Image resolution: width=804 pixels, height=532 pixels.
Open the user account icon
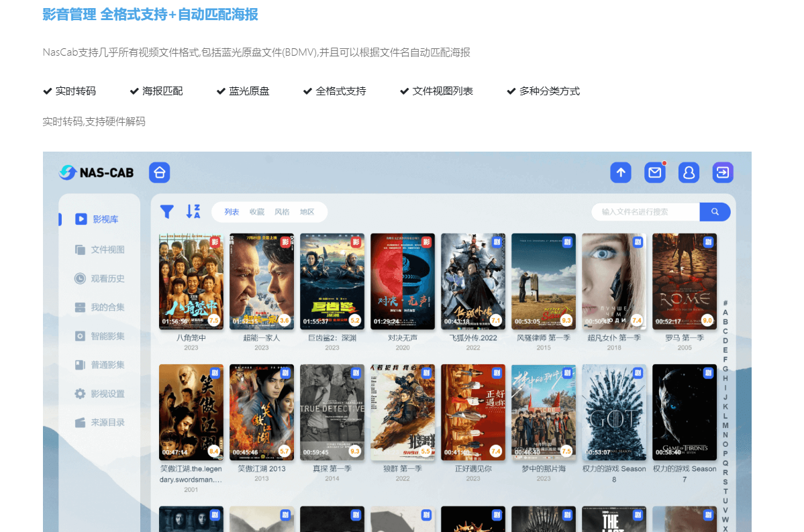(x=689, y=172)
